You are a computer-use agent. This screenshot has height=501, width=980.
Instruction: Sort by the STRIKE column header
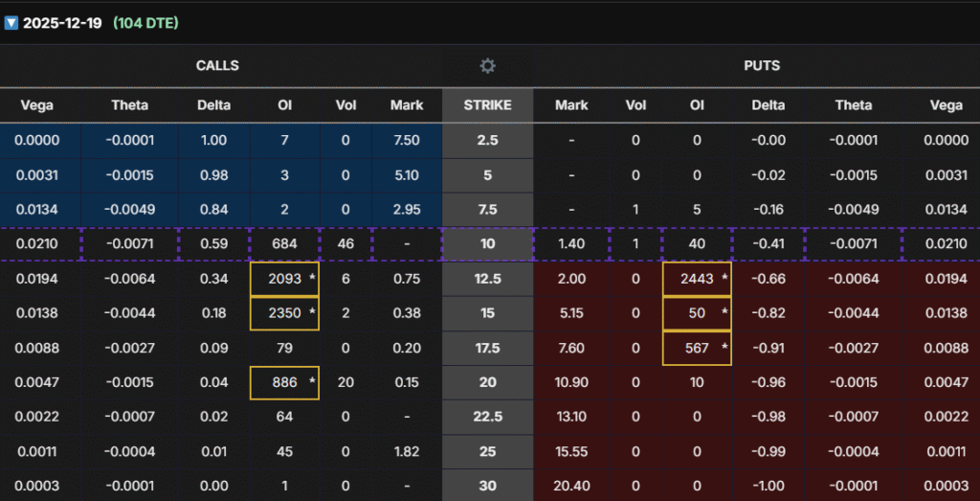pos(488,105)
